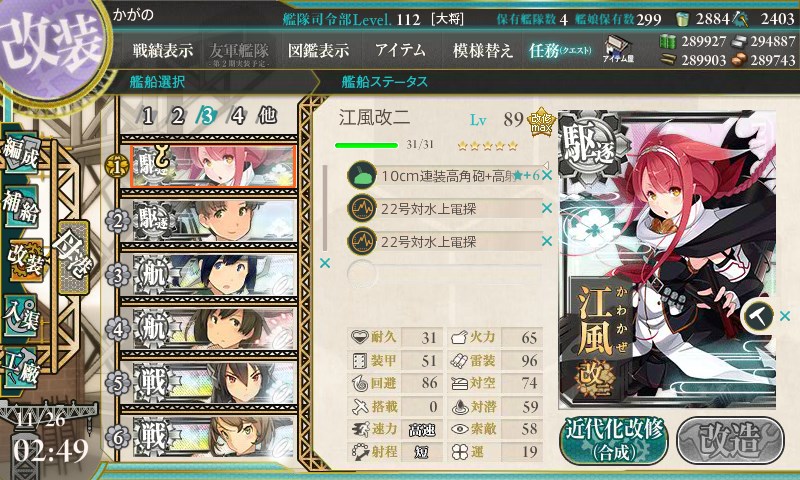Screen dimensions: 800x480
Task: Return to 母港 home port button
Action: (74, 258)
